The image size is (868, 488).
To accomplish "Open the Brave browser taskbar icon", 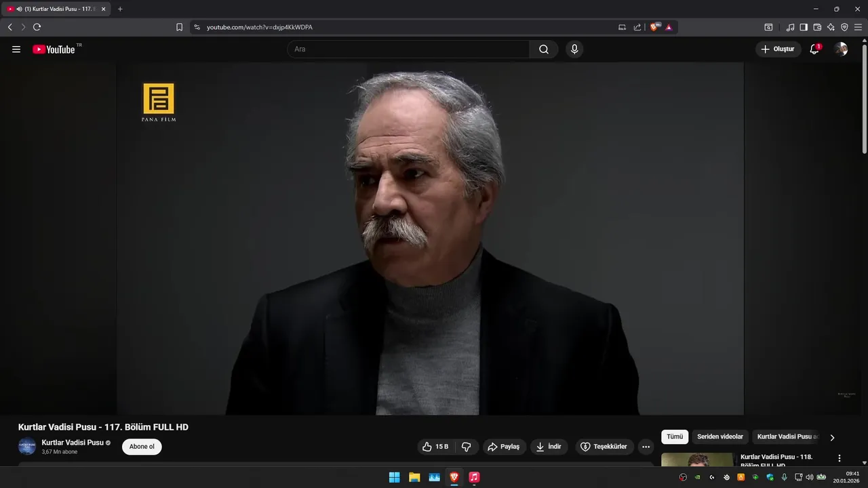I will coord(454,477).
